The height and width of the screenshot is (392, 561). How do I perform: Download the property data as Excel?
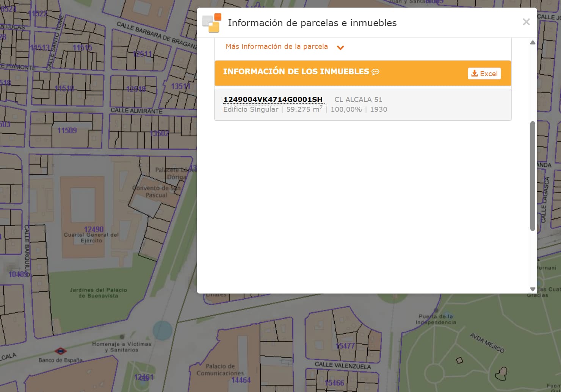click(484, 73)
